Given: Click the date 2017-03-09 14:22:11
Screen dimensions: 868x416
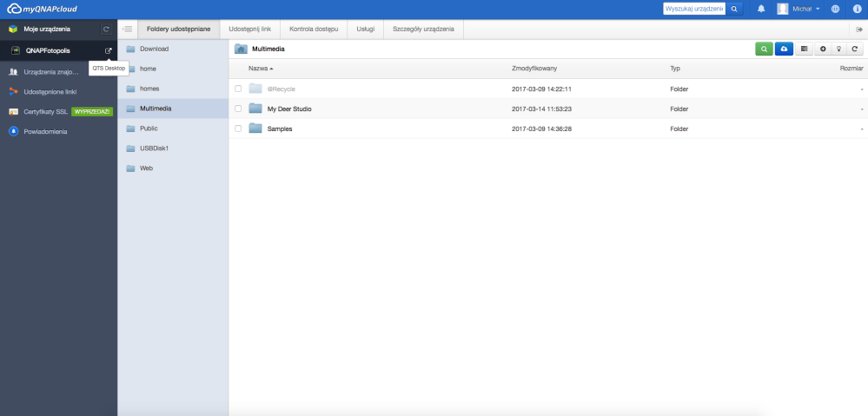Looking at the screenshot, I should 541,89.
